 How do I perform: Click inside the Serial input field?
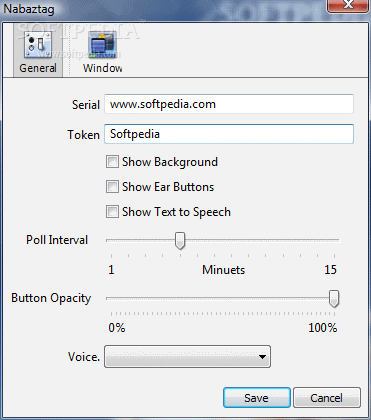point(229,104)
